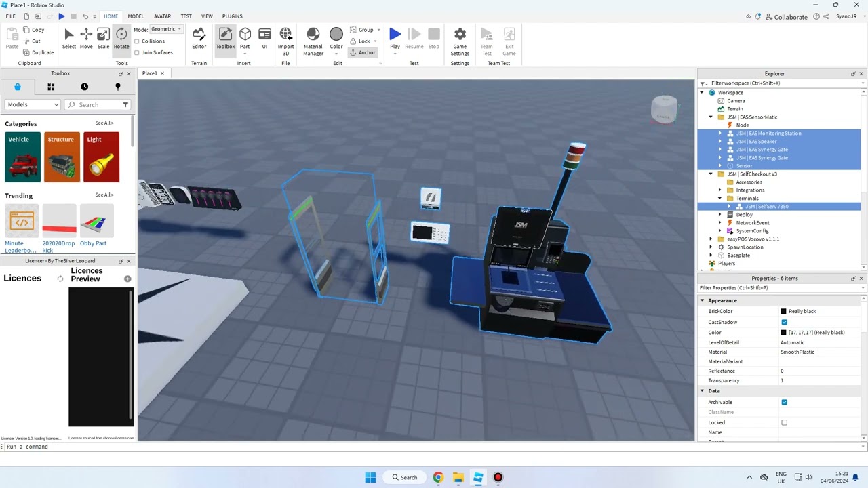Start Play test

click(x=395, y=39)
